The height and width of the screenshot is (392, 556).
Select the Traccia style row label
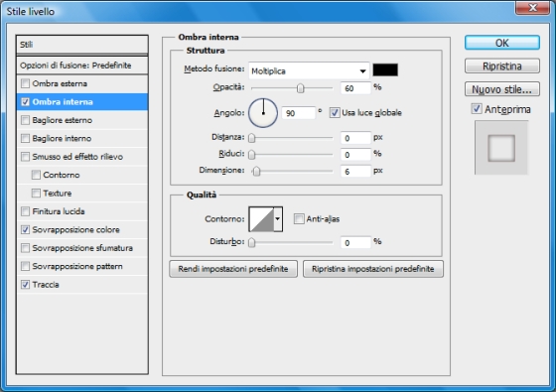click(x=46, y=285)
